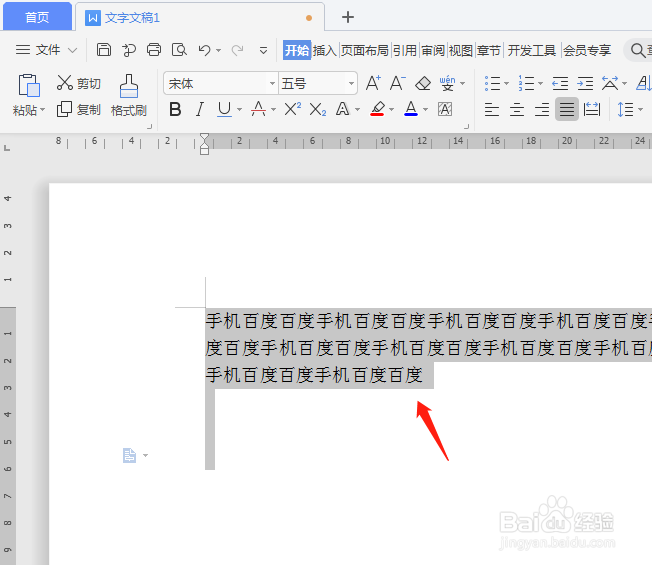Viewport: 652px width, 565px height.
Task: Click the new tab plus button
Action: pyautogui.click(x=348, y=17)
